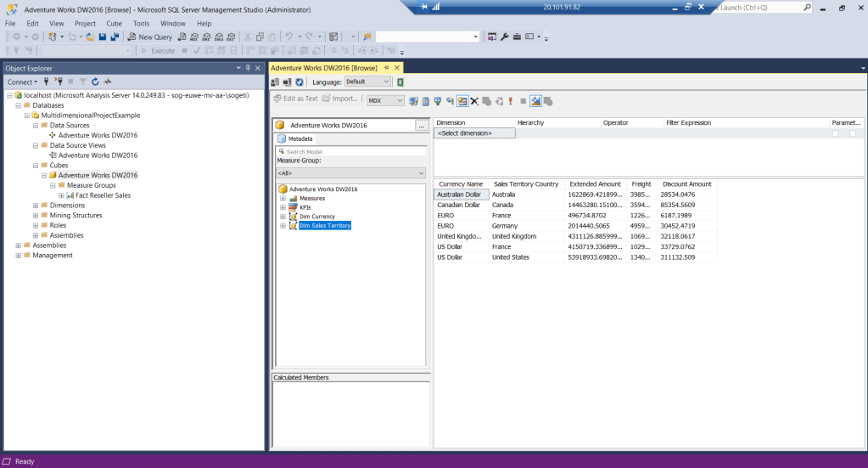Click the Activity Monitor icon in Object Explorer

tap(108, 82)
